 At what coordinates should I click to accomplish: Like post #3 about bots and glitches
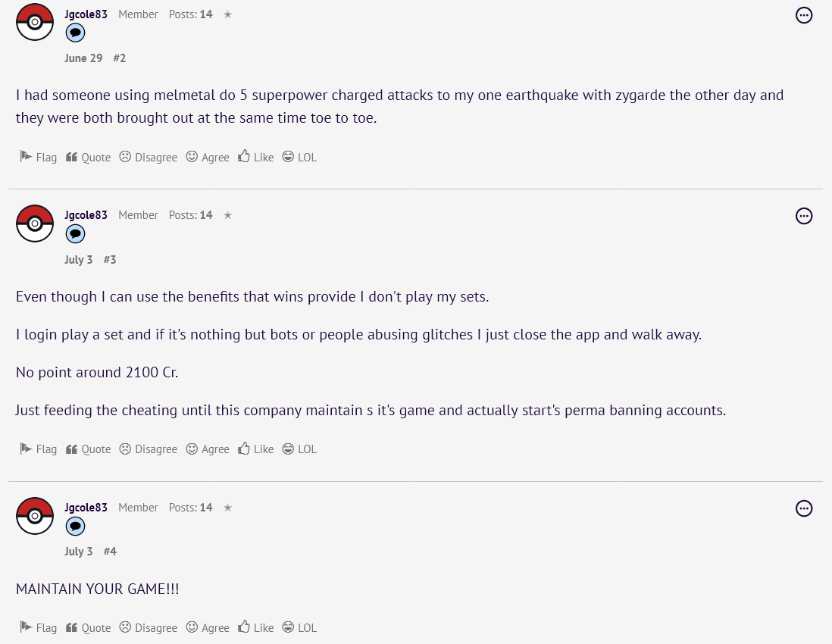(x=255, y=449)
